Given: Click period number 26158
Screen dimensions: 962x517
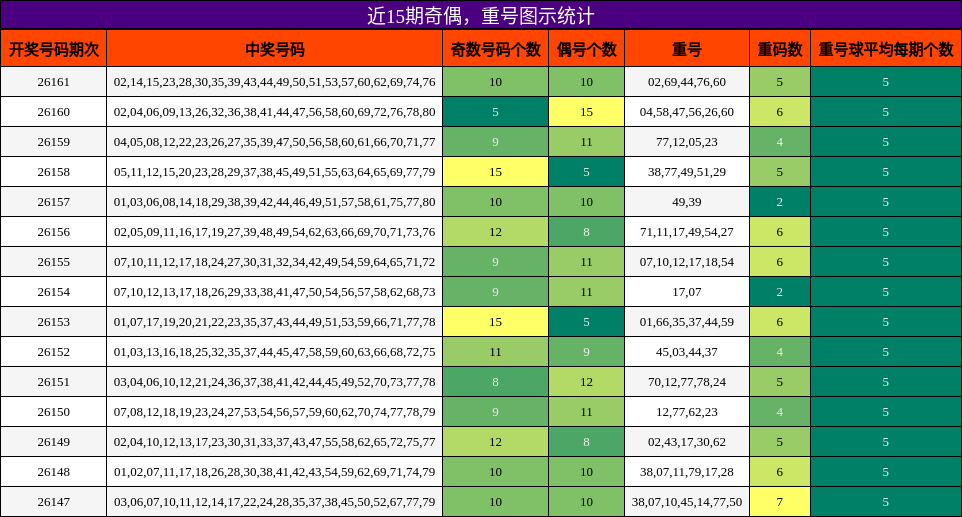Looking at the screenshot, I should click(53, 172).
